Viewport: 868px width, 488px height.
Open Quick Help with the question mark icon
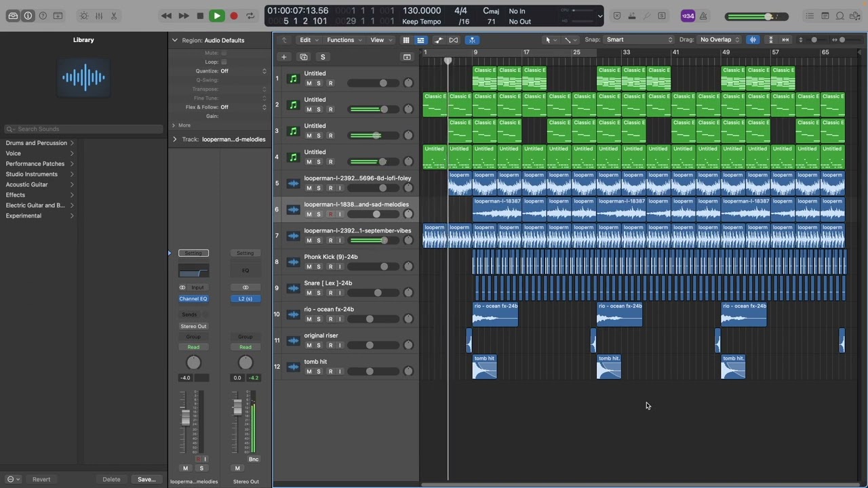coord(43,16)
